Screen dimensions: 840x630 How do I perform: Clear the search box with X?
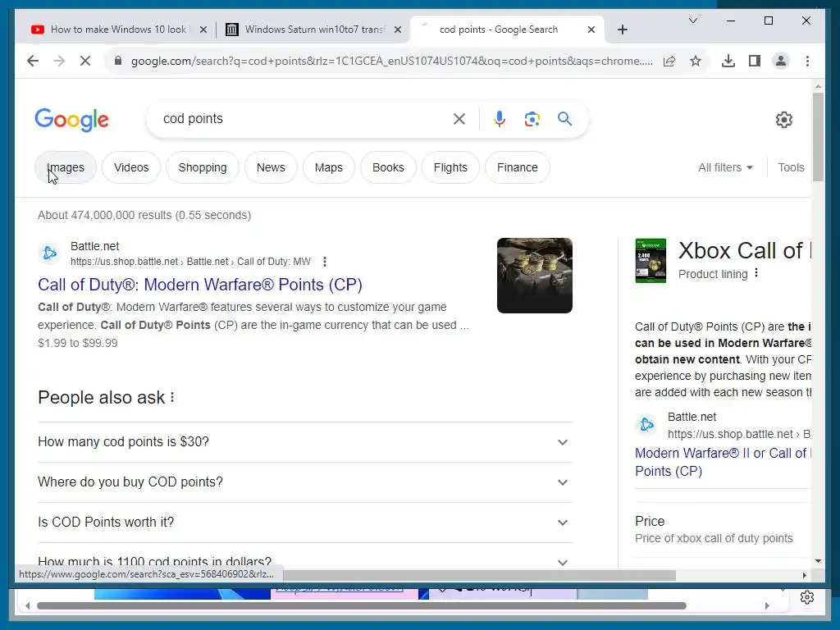pyautogui.click(x=459, y=119)
